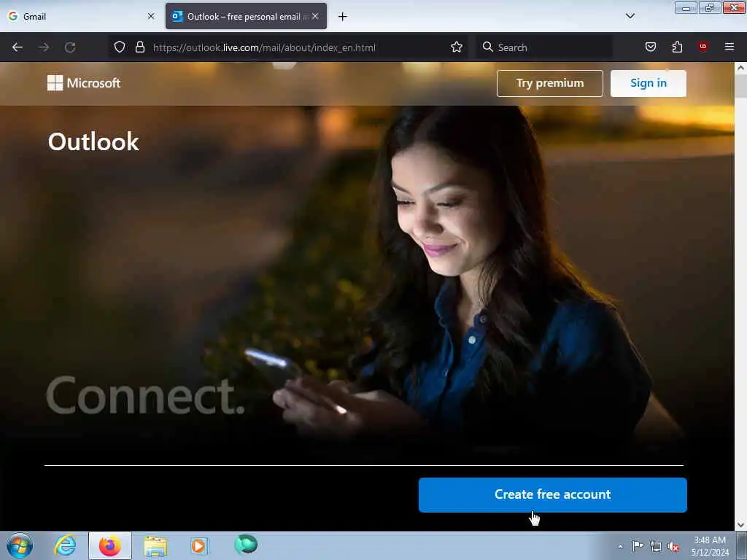
Task: Restore down the Firefox window
Action: click(x=709, y=8)
